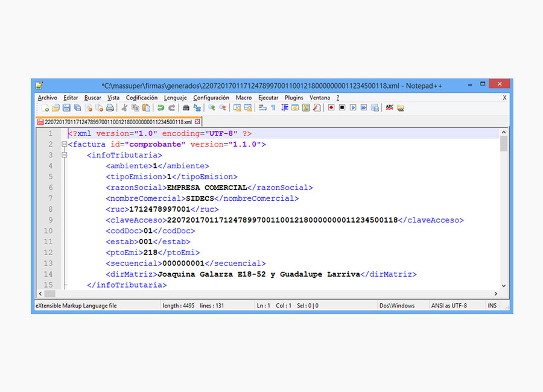Image resolution: width=543 pixels, height=392 pixels.
Task: Open Find with the binoculars icon
Action: click(186, 108)
